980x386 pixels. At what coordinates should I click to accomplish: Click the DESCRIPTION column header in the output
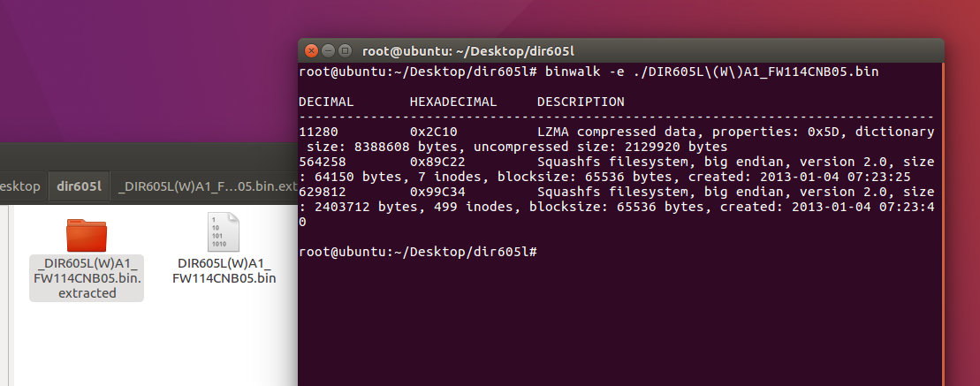pyautogui.click(x=580, y=102)
